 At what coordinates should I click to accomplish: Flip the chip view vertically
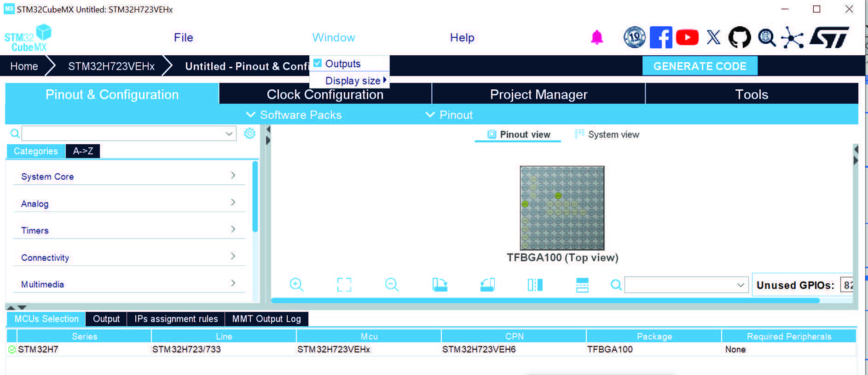pos(582,285)
